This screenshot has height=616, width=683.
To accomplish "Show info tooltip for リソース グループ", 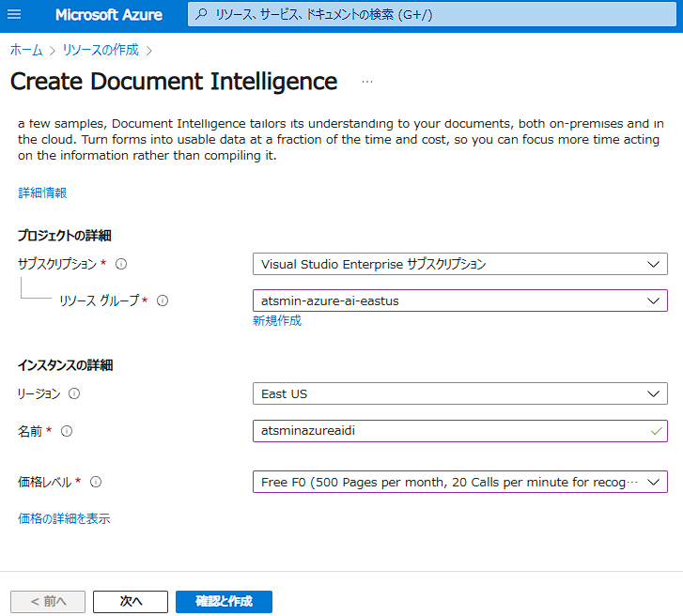I will tap(163, 300).
